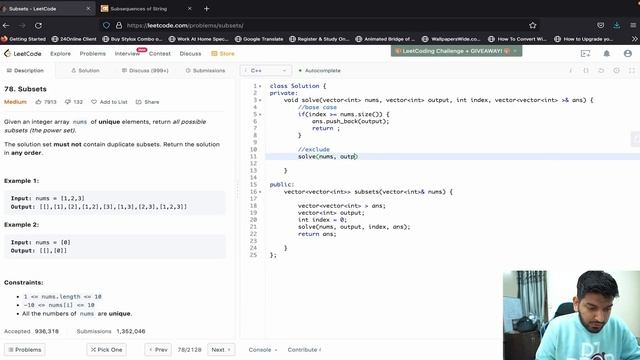Like the problem with thumbs up
Image resolution: width=640 pixels, height=360 pixels.
click(x=38, y=102)
